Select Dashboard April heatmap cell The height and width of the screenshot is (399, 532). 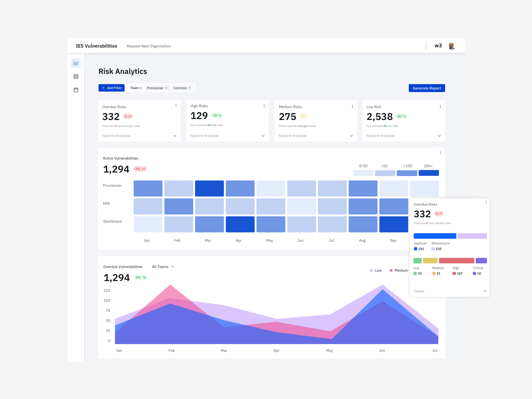(240, 224)
